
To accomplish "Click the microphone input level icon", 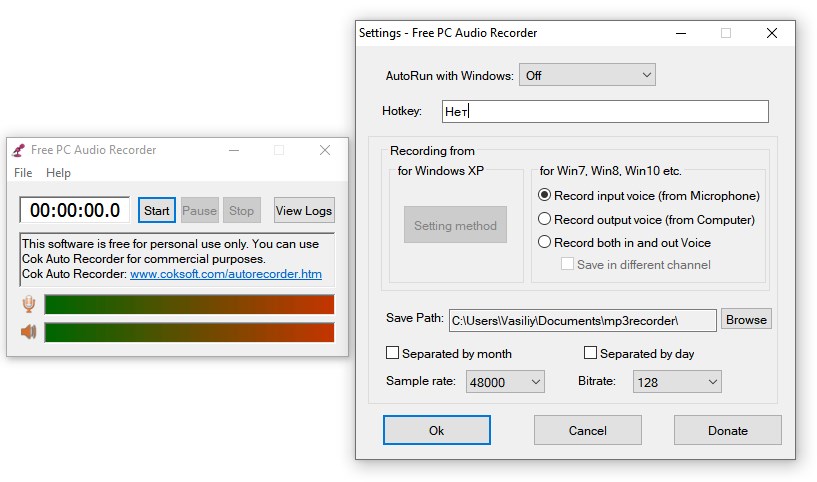I will click(x=29, y=305).
